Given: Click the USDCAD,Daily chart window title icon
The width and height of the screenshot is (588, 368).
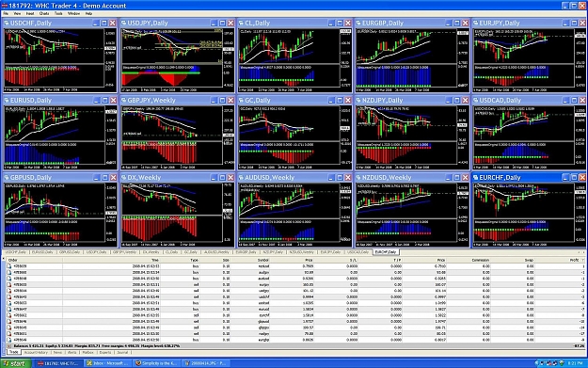Looking at the screenshot, I should pyautogui.click(x=476, y=100).
